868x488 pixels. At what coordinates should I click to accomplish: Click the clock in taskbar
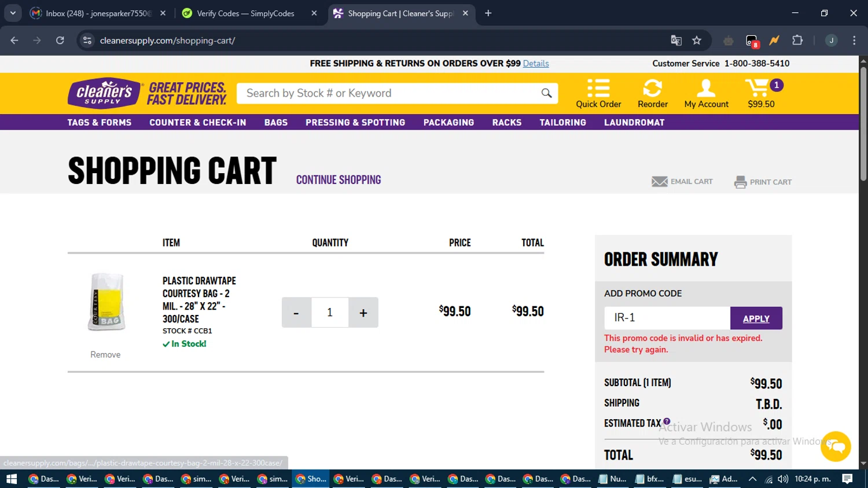813,479
